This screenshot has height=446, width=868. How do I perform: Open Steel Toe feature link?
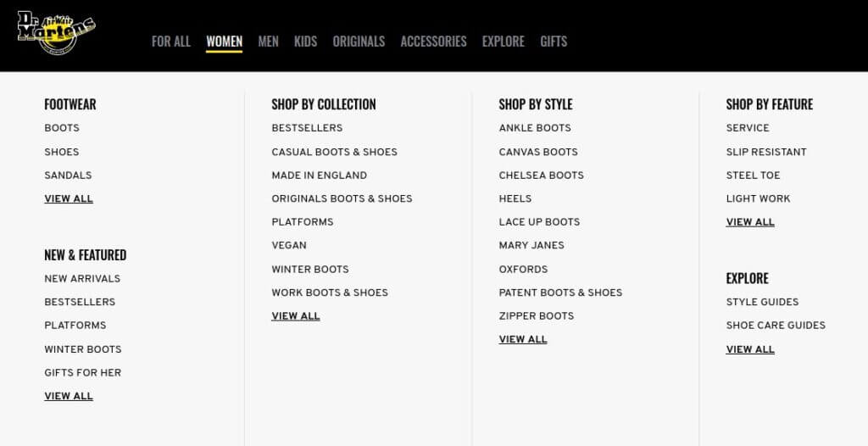click(753, 175)
